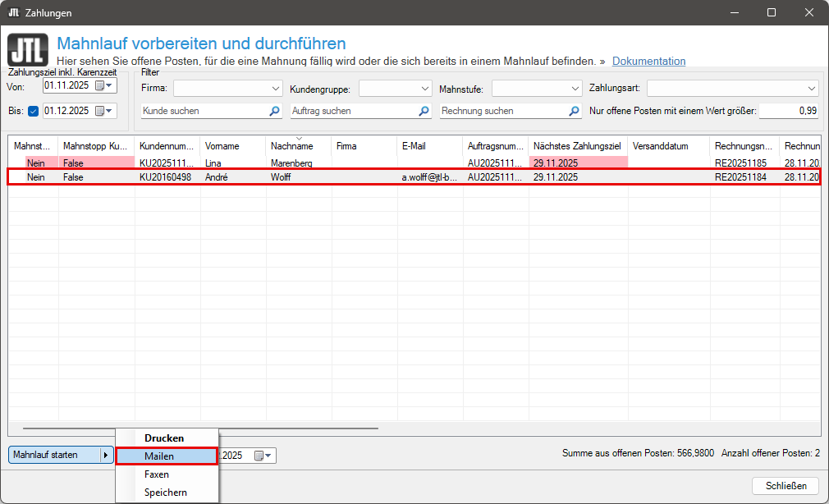Click the JTL logo icon
The height and width of the screenshot is (504, 829).
27,49
